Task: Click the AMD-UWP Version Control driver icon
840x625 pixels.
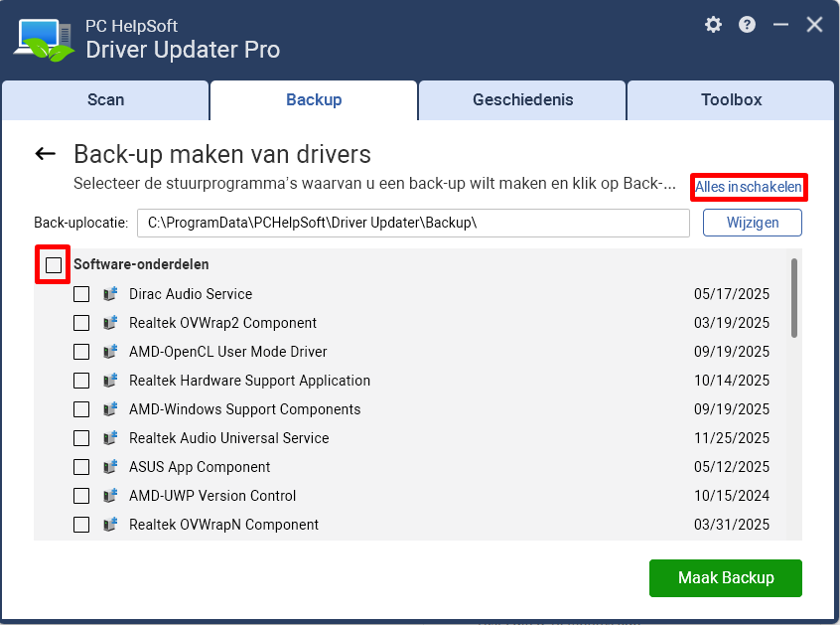Action: pyautogui.click(x=110, y=496)
